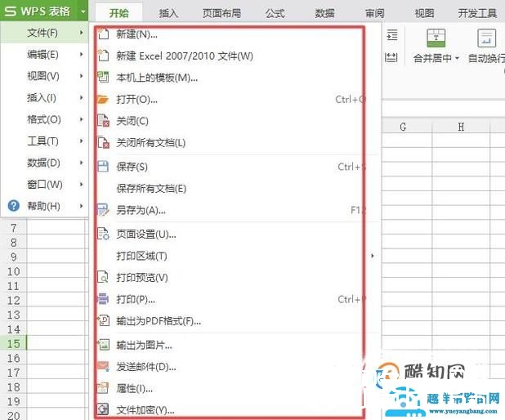
Task: Expand the 打印区域(T) submenu arrow
Action: pos(373,256)
